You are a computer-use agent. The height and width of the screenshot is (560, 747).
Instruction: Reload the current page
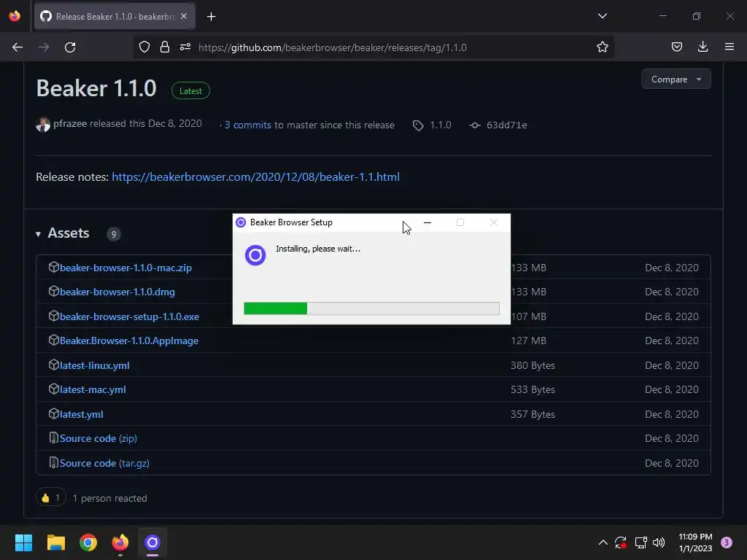(x=70, y=47)
